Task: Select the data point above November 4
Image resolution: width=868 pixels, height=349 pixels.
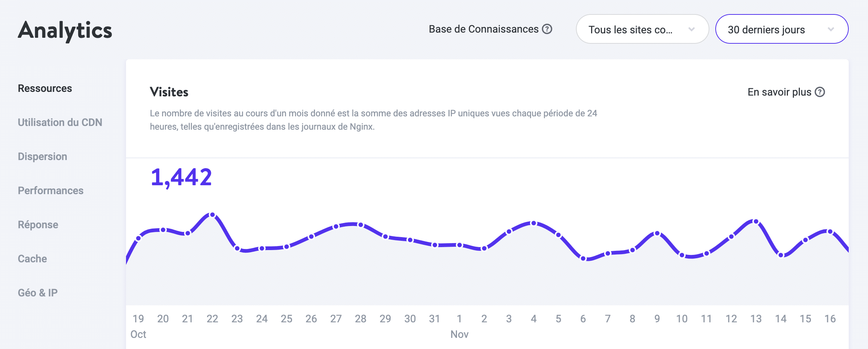Action: coord(534,223)
